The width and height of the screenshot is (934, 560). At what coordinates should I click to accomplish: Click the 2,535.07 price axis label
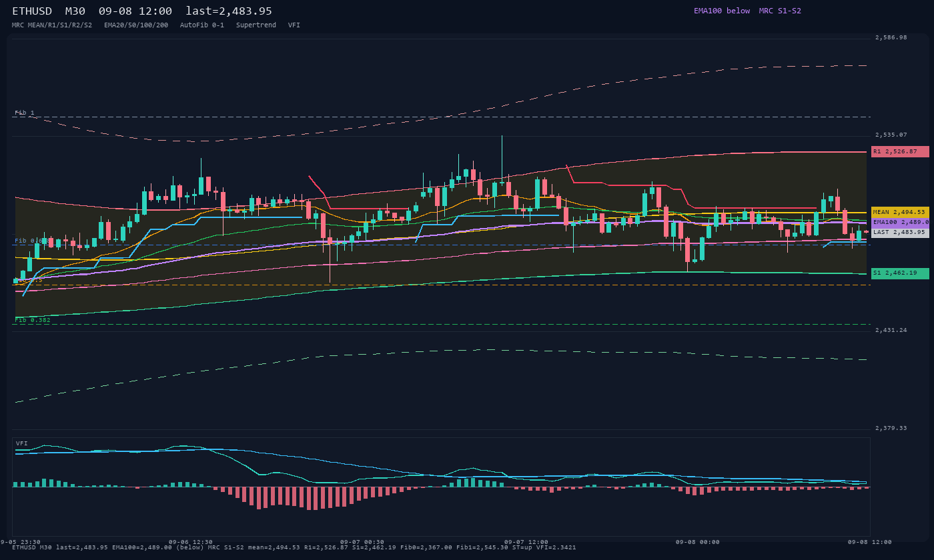pos(891,135)
